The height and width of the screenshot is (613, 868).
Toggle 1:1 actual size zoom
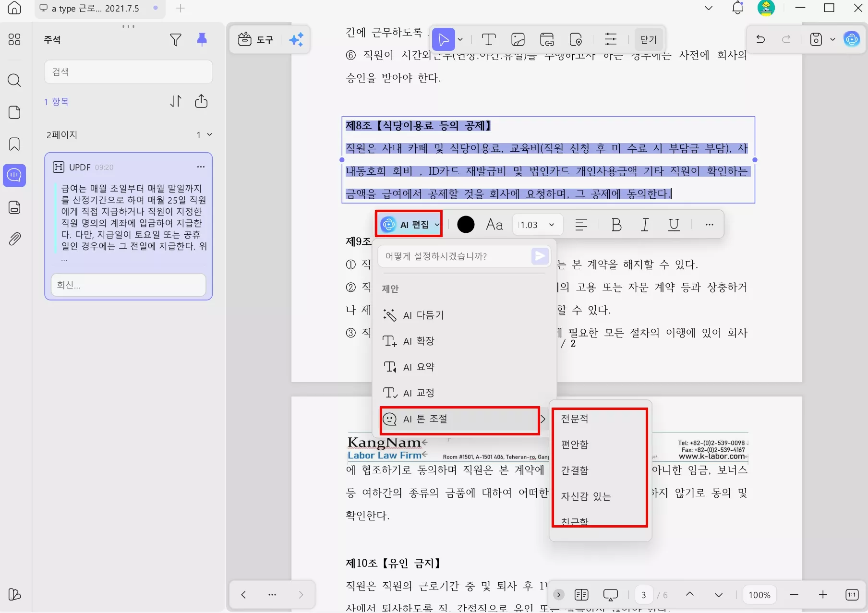pos(852,594)
